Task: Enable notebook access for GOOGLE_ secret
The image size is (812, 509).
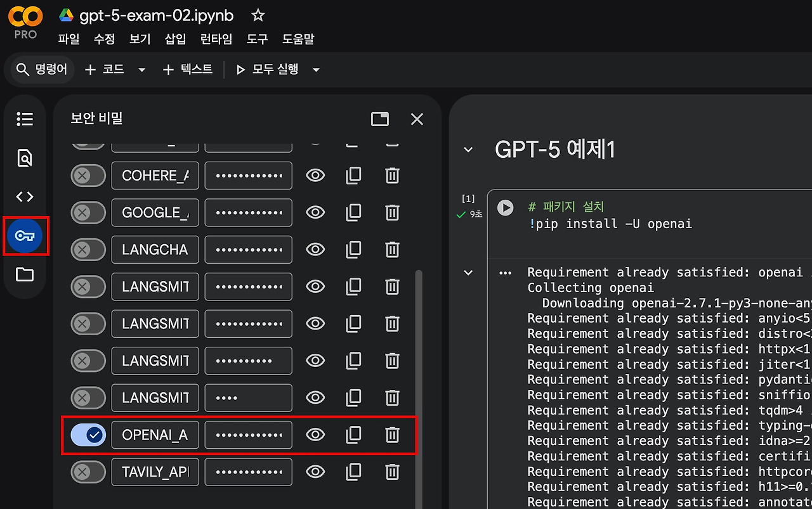Action: [88, 212]
